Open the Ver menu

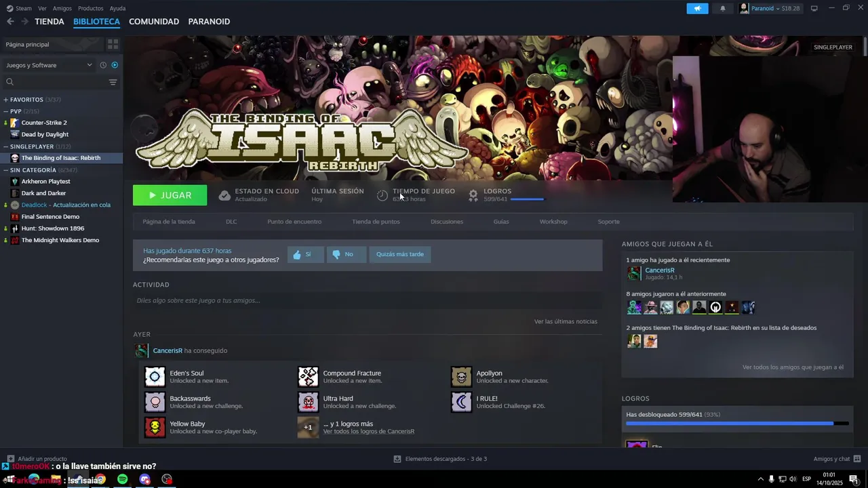pyautogui.click(x=42, y=8)
